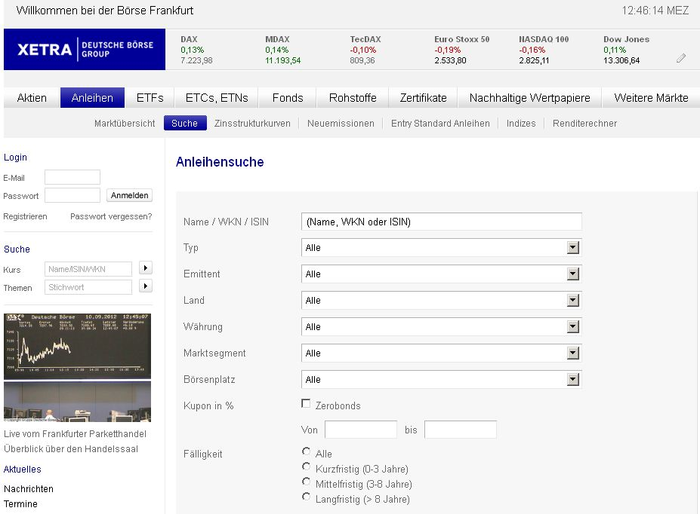
Task: Open the trading floor webcam thumbnail
Action: 77,401
